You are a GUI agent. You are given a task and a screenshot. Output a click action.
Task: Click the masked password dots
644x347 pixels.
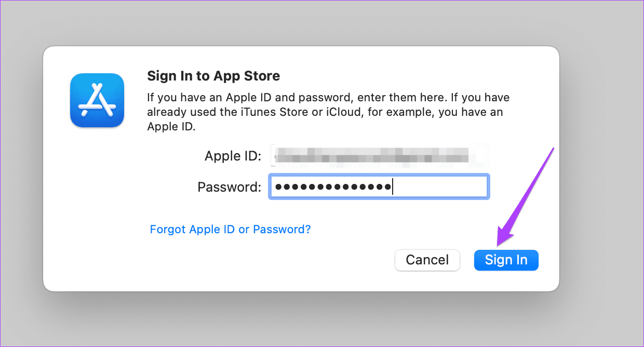(x=332, y=187)
